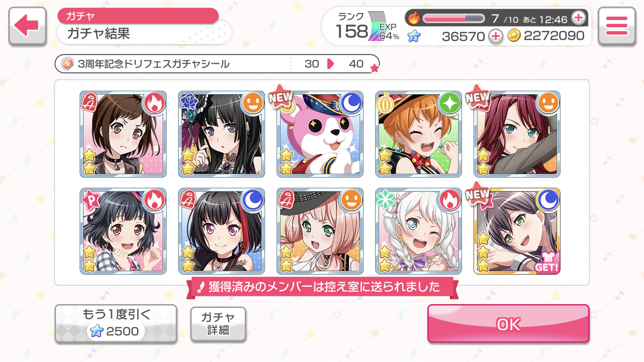Click もう1度引く 2500 button

tap(116, 324)
